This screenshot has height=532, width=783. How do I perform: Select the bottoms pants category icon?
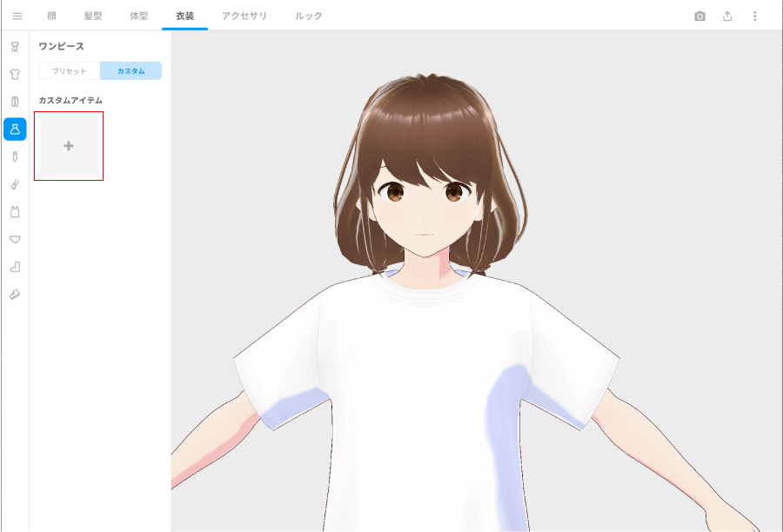[15, 102]
